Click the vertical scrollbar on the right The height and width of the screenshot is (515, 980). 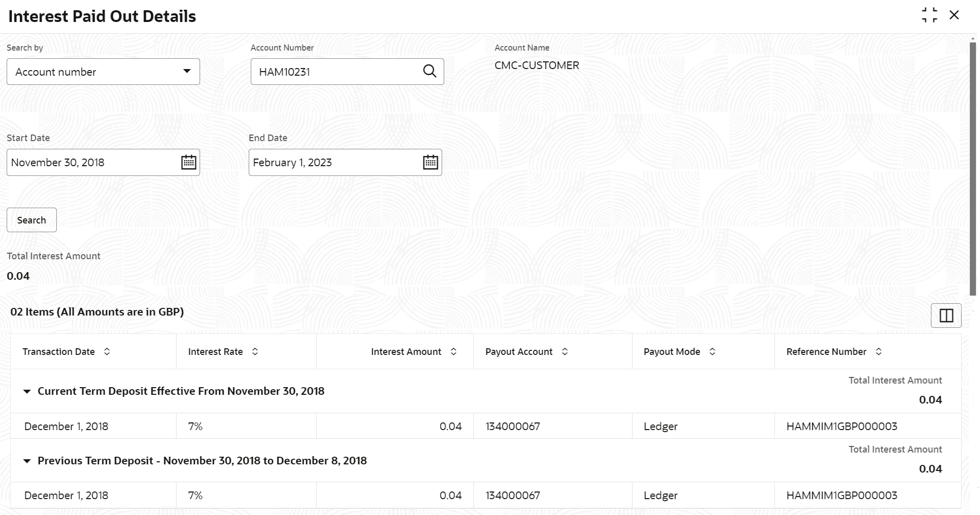click(x=973, y=169)
